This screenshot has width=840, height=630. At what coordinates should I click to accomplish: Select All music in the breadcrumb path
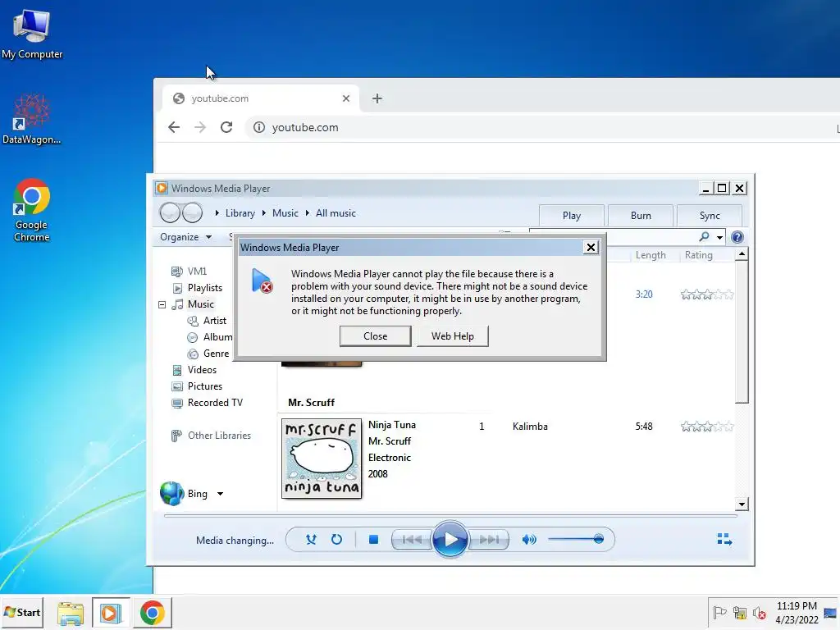[336, 213]
